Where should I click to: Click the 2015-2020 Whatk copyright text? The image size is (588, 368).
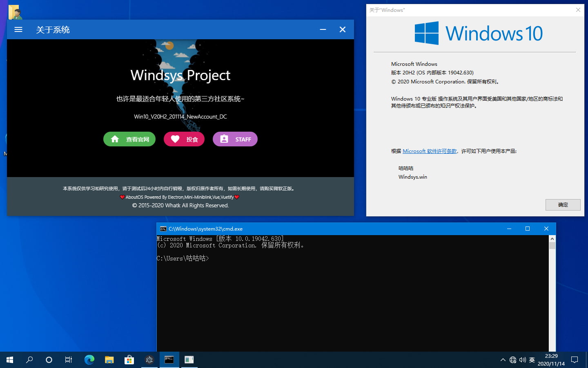click(180, 205)
